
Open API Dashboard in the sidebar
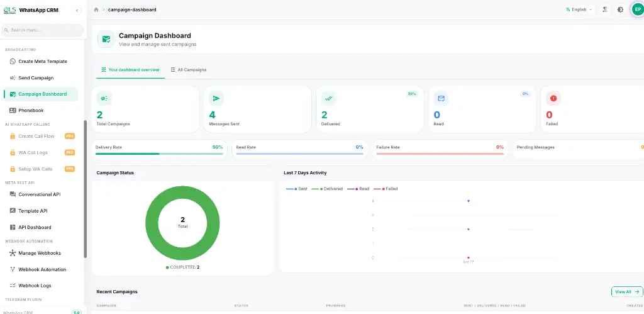[41, 227]
